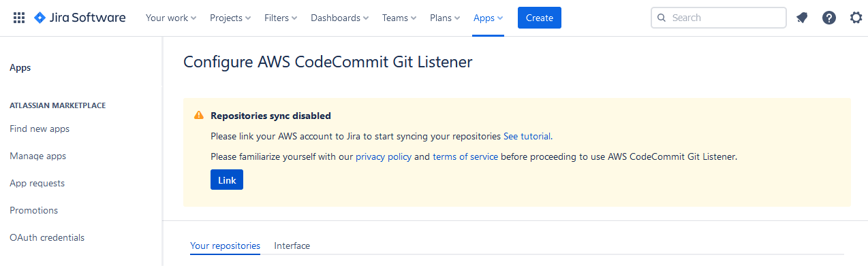Open the Filters dropdown
The width and height of the screenshot is (868, 270).
pyautogui.click(x=281, y=18)
